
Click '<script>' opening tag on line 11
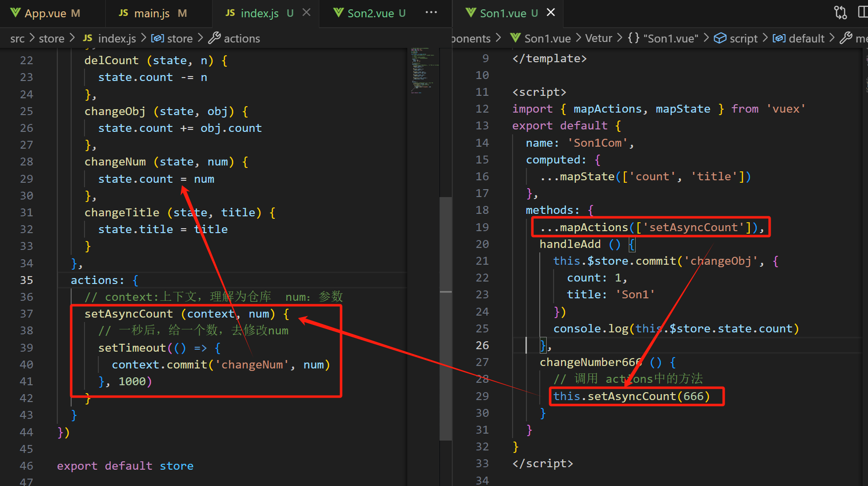pos(539,92)
